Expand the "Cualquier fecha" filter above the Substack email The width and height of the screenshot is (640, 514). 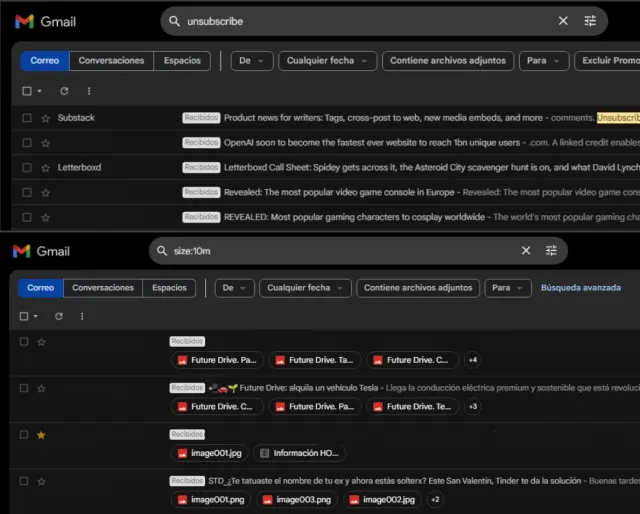pos(327,61)
